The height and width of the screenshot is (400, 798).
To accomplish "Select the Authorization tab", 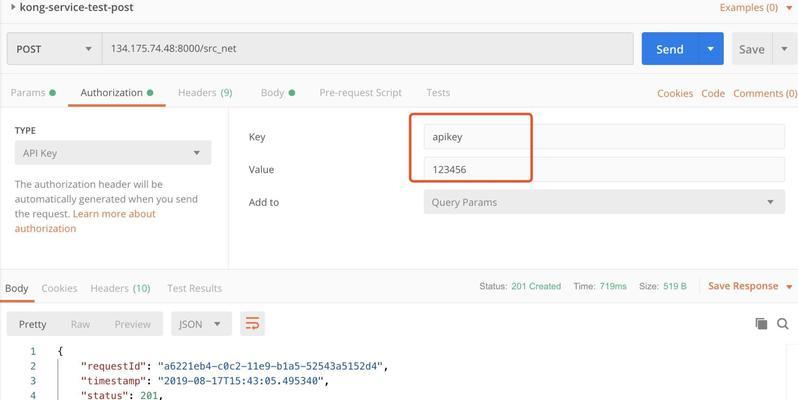I will 117,93.
